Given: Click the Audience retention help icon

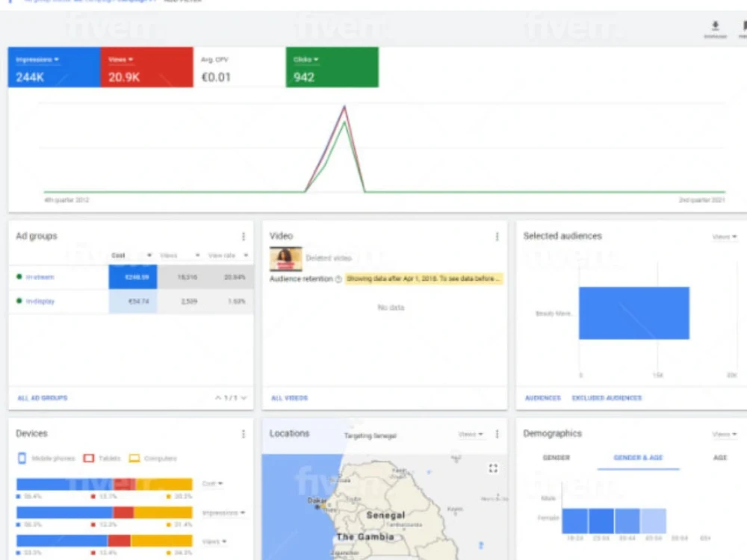Looking at the screenshot, I should (338, 279).
